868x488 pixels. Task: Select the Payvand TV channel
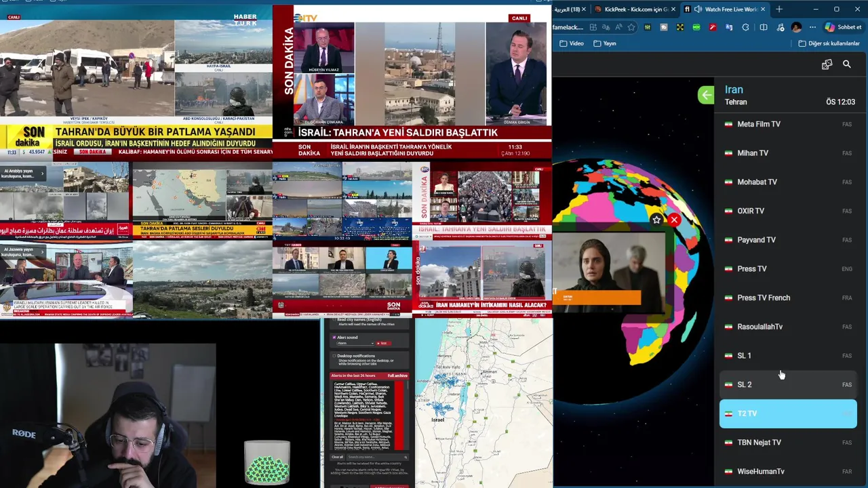pos(788,240)
